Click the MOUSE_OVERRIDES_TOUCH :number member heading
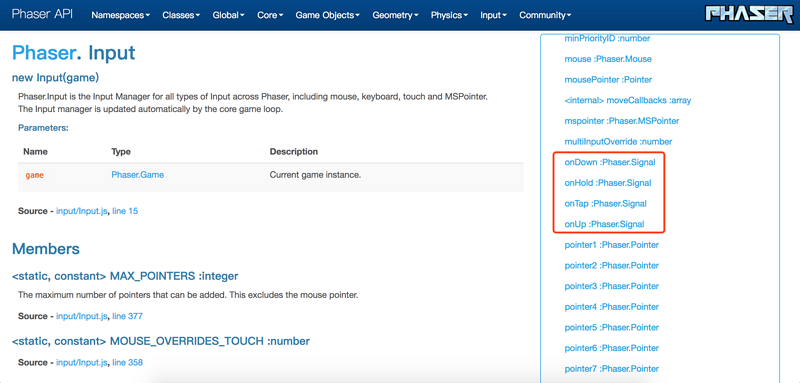This screenshot has width=800, height=383. [161, 341]
